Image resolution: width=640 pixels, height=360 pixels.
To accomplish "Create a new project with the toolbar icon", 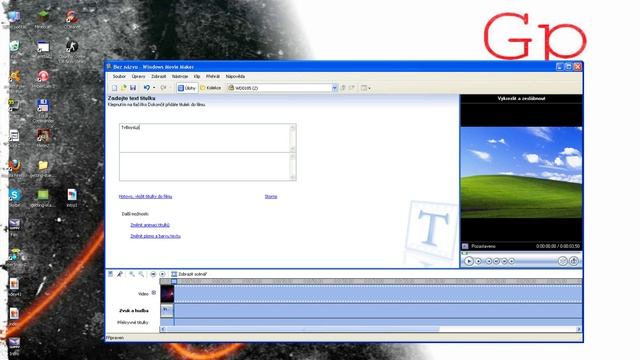I will click(x=115, y=88).
